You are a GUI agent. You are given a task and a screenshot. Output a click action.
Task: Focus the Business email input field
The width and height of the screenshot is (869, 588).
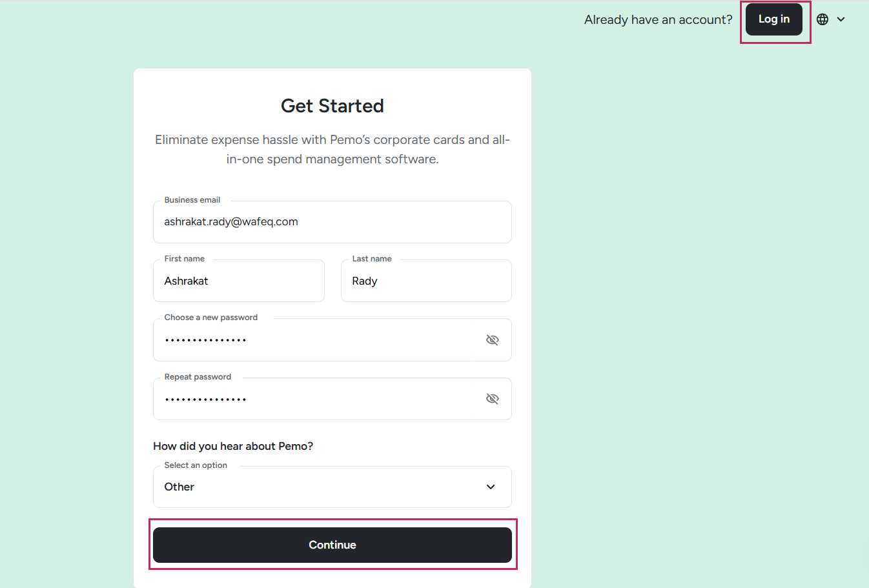[332, 222]
